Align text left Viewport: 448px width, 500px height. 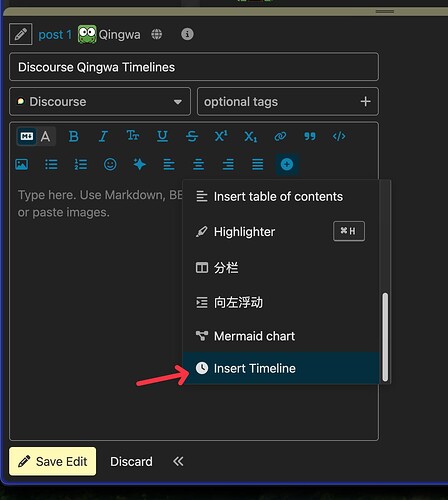(x=169, y=164)
